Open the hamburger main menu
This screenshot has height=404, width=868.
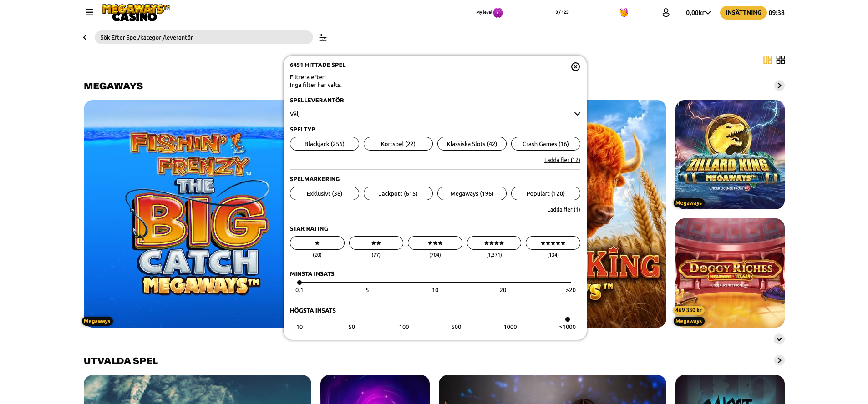coord(89,12)
